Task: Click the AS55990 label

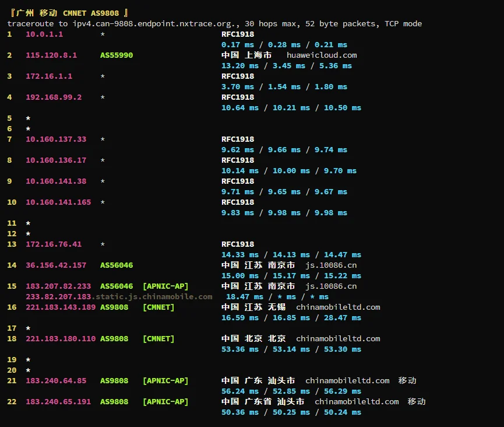Action: tap(117, 55)
